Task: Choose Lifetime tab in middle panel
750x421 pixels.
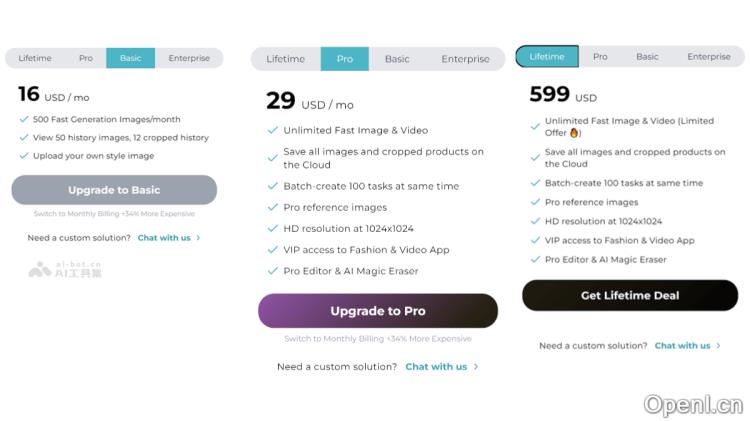Action: click(x=286, y=59)
